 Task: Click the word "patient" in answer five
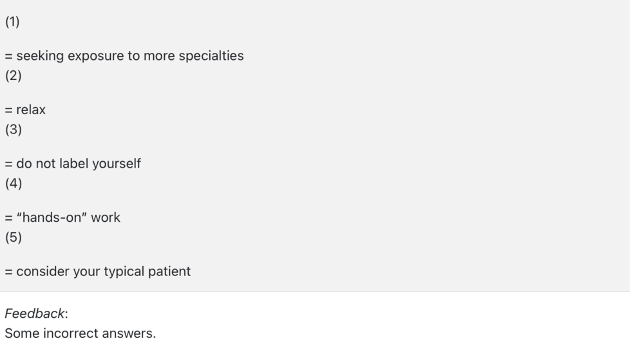(x=169, y=271)
